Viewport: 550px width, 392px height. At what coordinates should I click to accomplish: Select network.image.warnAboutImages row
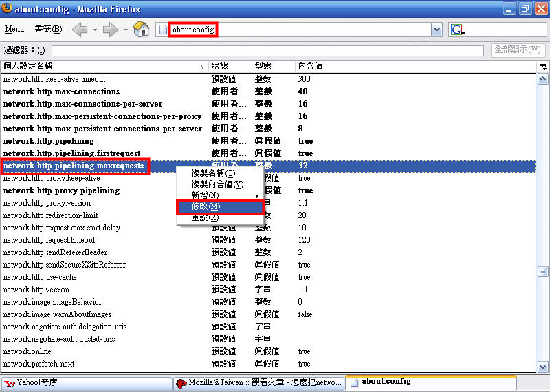click(x=268, y=314)
